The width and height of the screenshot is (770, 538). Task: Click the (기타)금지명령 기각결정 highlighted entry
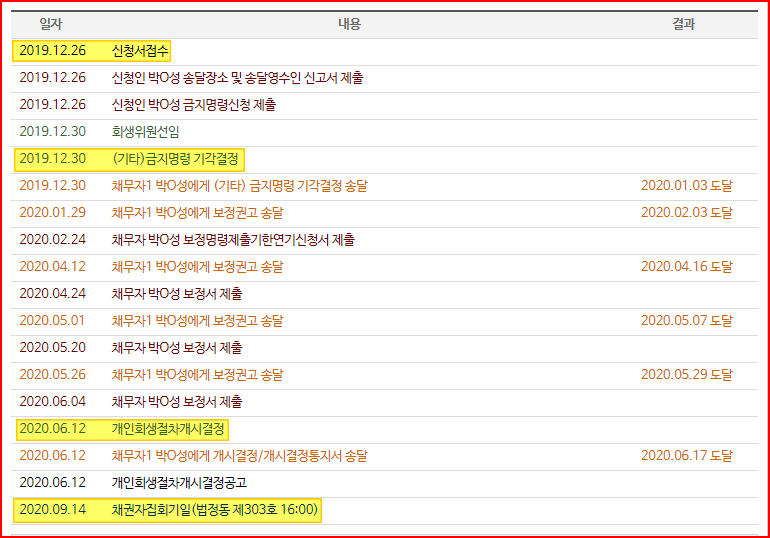175,159
